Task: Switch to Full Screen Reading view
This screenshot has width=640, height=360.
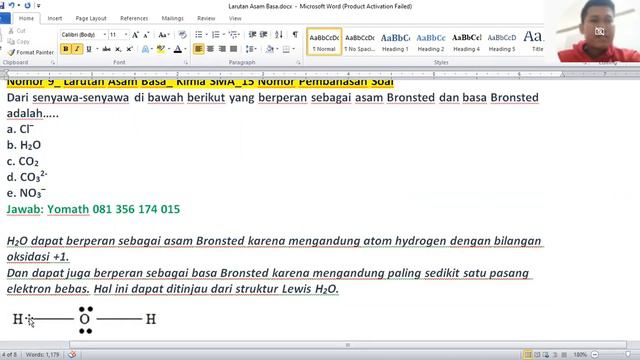Action: point(537,354)
